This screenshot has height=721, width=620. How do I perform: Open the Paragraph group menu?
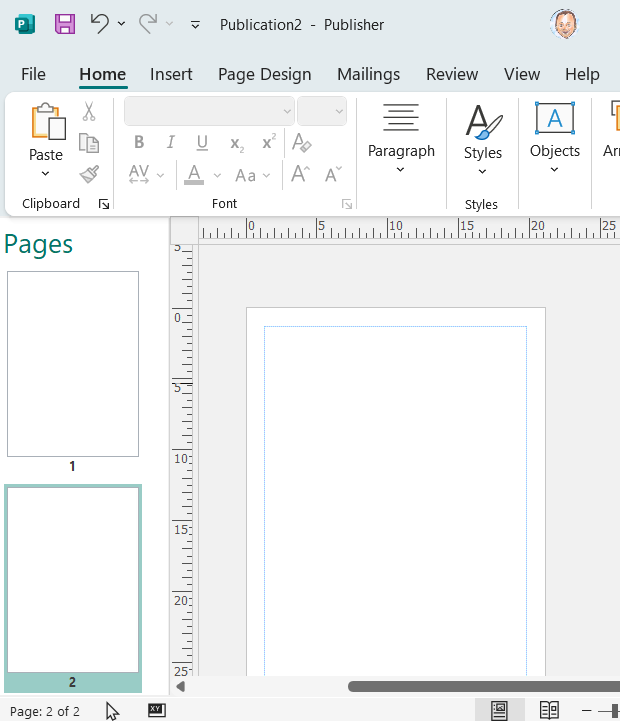(x=401, y=138)
